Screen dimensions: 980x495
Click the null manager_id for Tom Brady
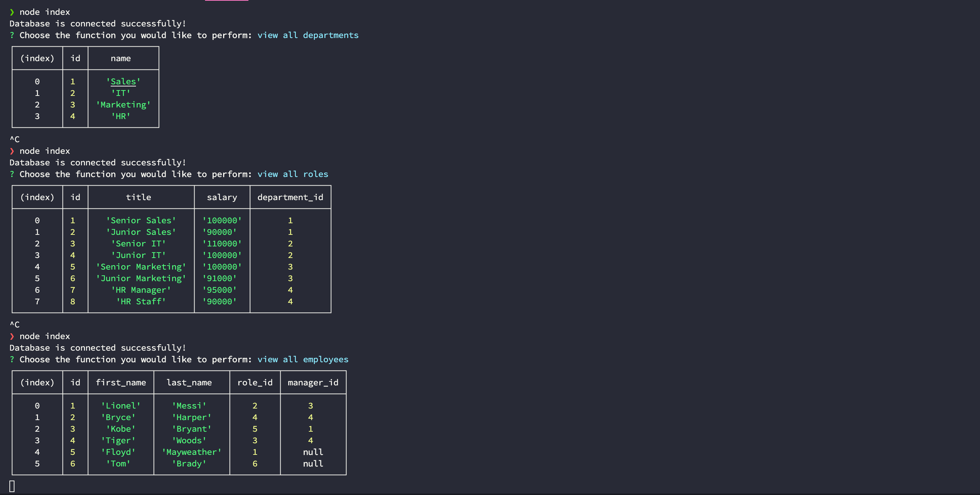tap(313, 464)
